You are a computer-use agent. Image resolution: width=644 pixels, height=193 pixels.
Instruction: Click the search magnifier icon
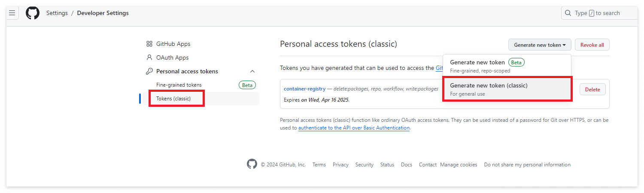click(568, 13)
